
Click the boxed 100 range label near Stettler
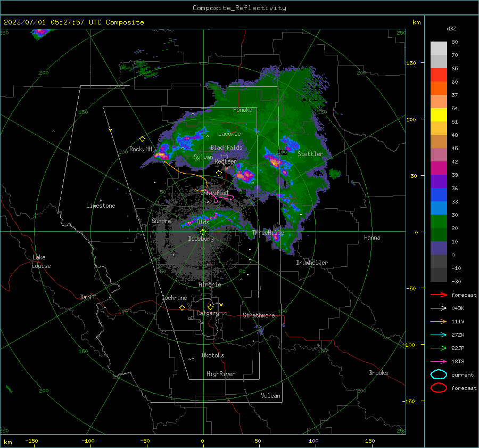click(283, 152)
